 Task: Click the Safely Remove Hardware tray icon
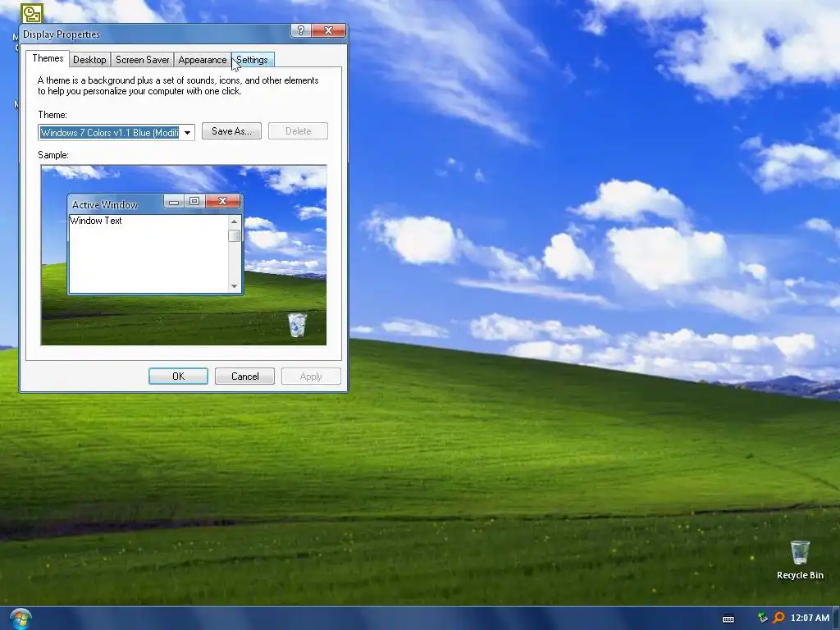(x=762, y=618)
